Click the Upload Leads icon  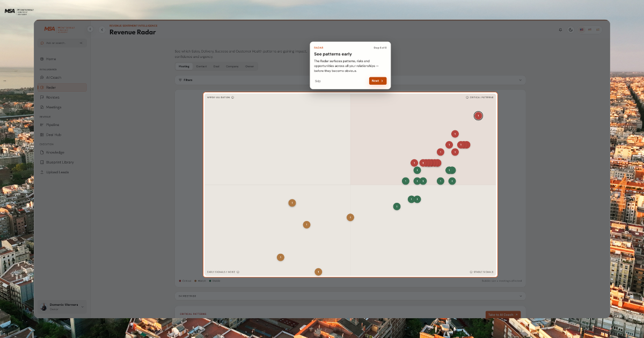pyautogui.click(x=42, y=172)
